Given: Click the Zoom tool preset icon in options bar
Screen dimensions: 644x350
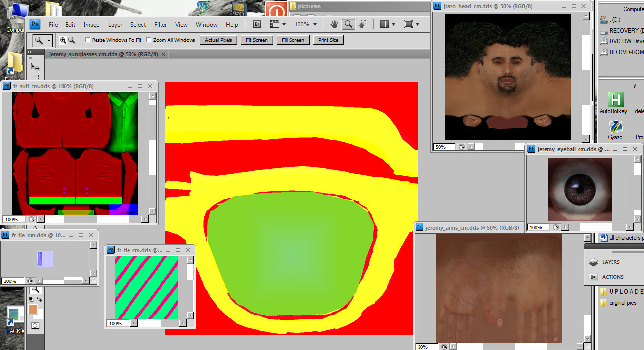Looking at the screenshot, I should [x=39, y=40].
